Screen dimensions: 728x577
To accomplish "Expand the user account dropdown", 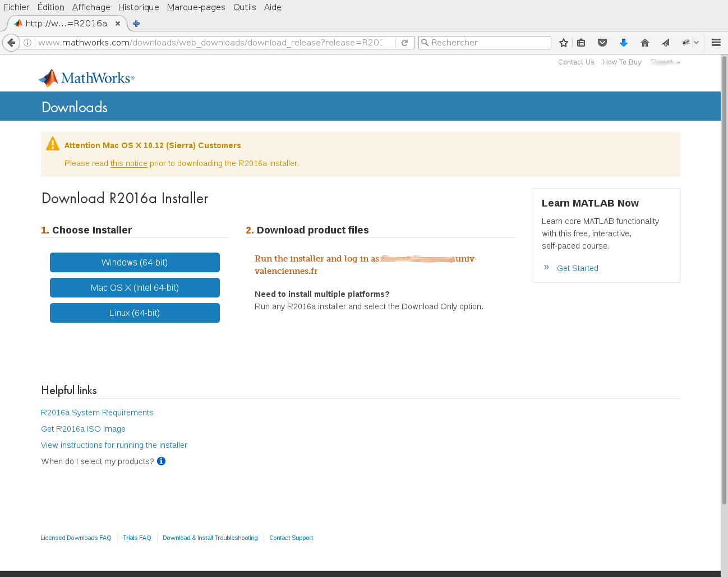I will [665, 62].
